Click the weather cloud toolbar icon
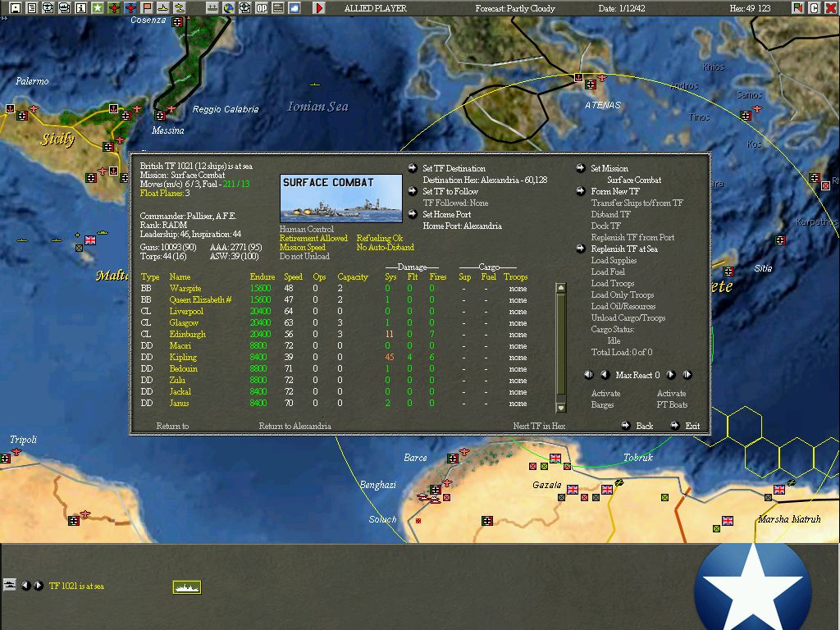This screenshot has width=840, height=630. (x=294, y=7)
